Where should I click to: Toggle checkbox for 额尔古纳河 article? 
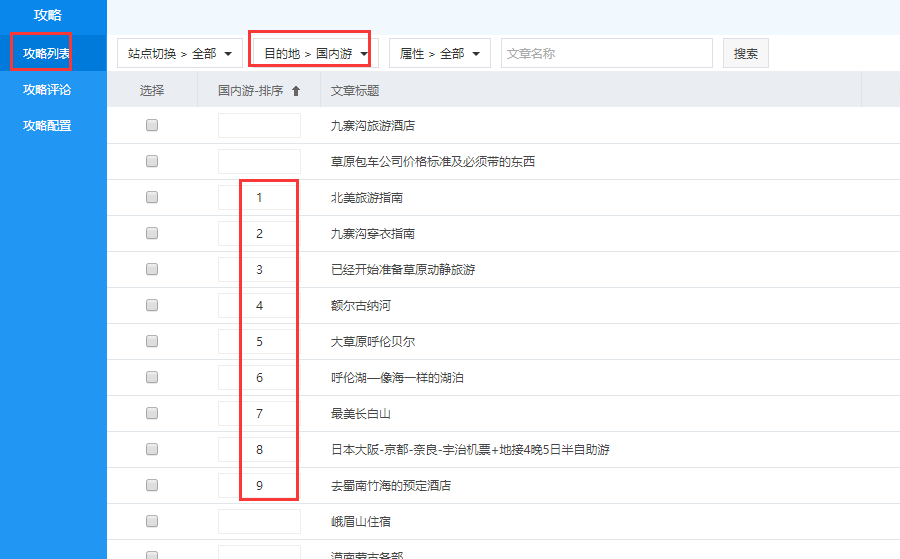[152, 306]
